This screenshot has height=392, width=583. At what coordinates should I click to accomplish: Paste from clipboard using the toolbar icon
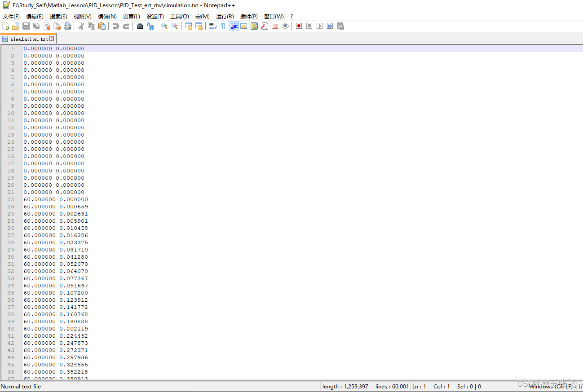click(102, 26)
